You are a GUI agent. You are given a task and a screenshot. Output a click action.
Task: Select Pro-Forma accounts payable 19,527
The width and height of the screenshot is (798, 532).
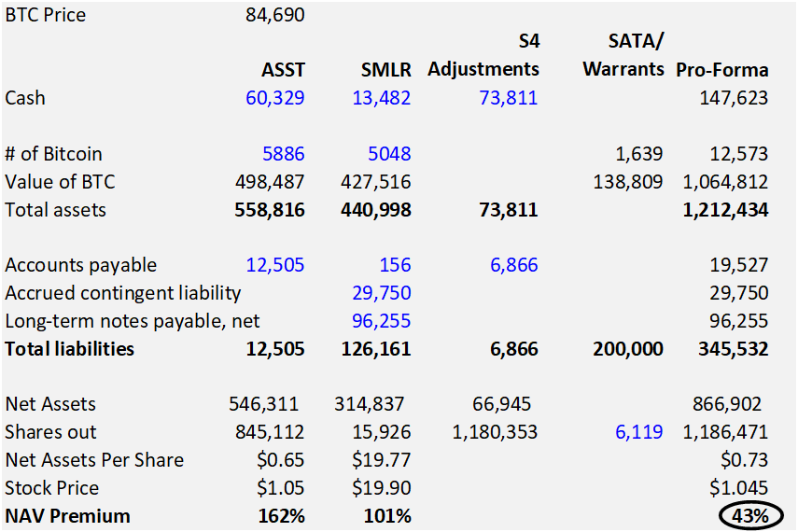pos(738,265)
